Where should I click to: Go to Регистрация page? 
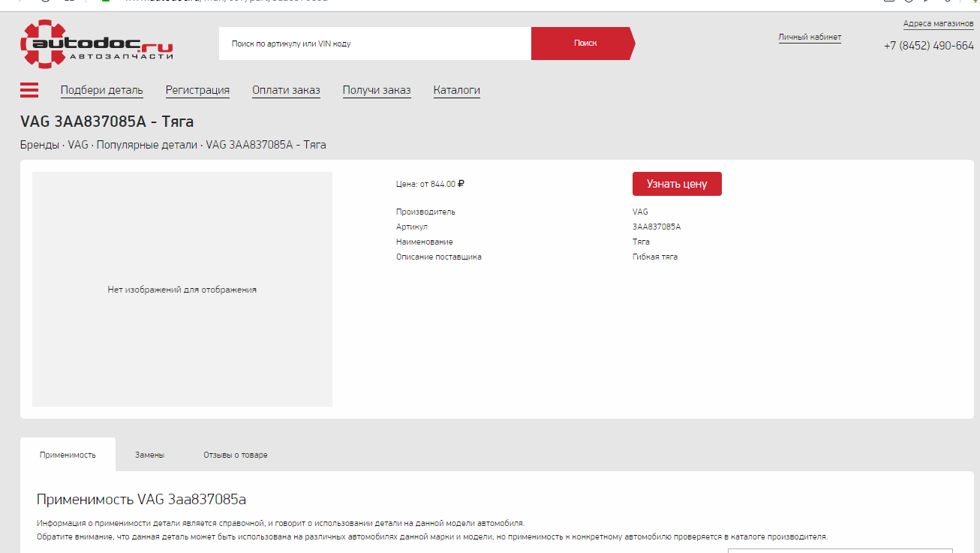197,90
